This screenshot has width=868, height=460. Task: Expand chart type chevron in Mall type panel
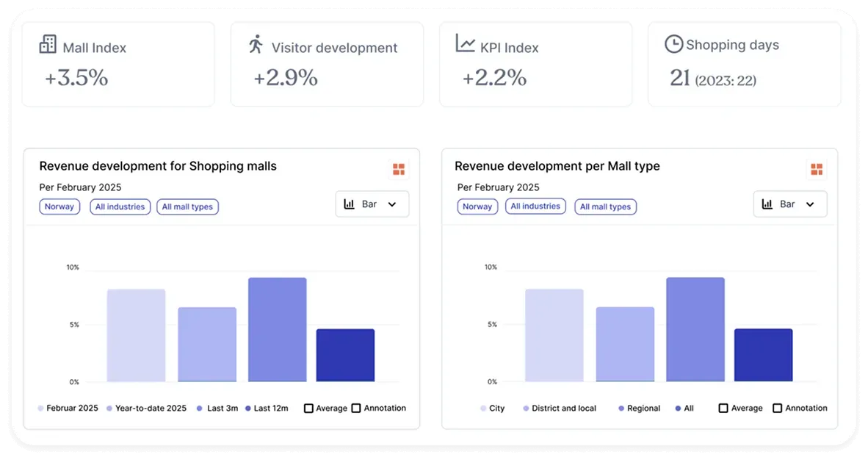pyautogui.click(x=810, y=204)
